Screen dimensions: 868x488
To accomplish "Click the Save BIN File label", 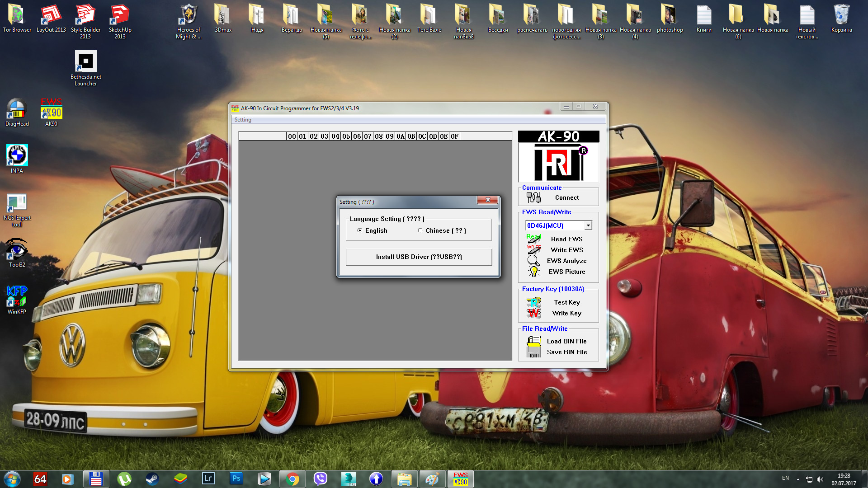I will pos(567,352).
